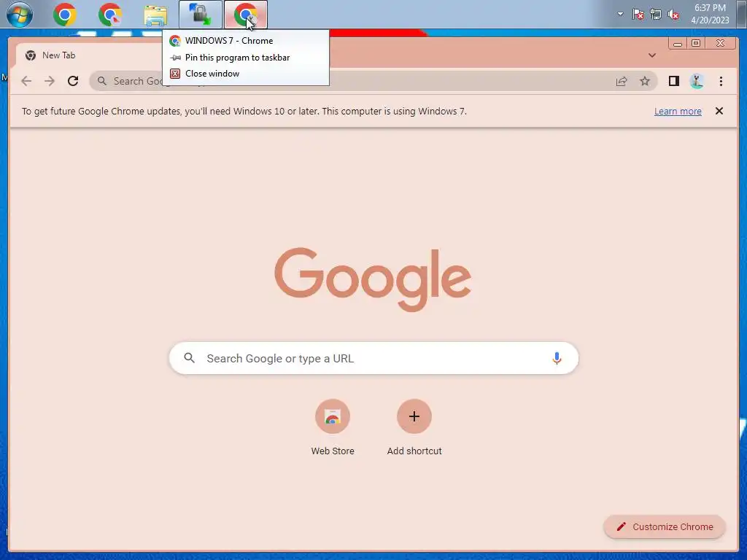
Task: Open Windows Explorer folder taskbar icon
Action: tap(155, 15)
